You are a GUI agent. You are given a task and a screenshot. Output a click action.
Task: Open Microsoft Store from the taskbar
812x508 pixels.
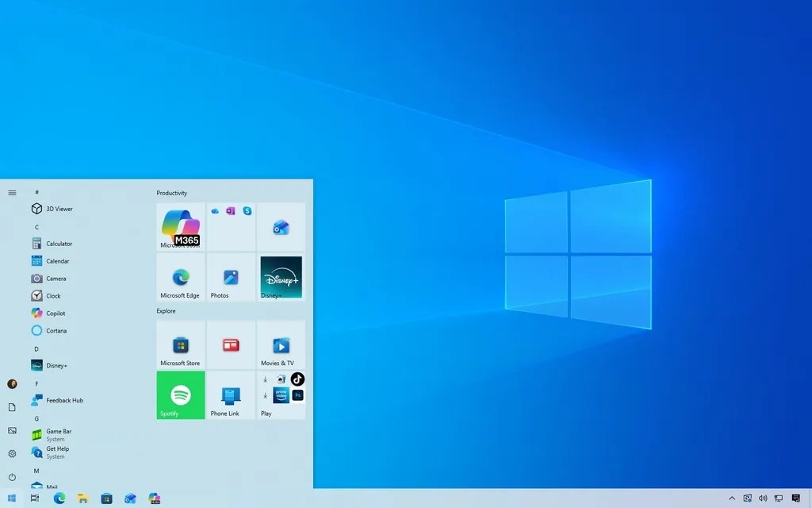(x=107, y=498)
